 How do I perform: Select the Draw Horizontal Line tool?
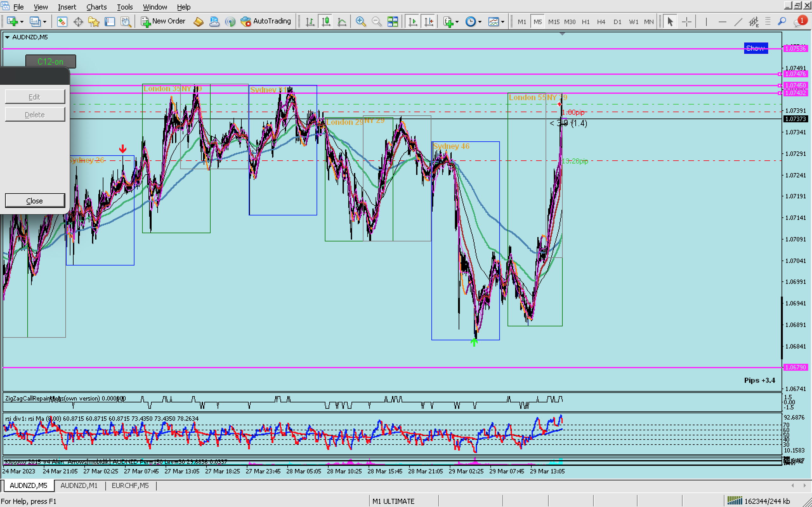pos(723,22)
